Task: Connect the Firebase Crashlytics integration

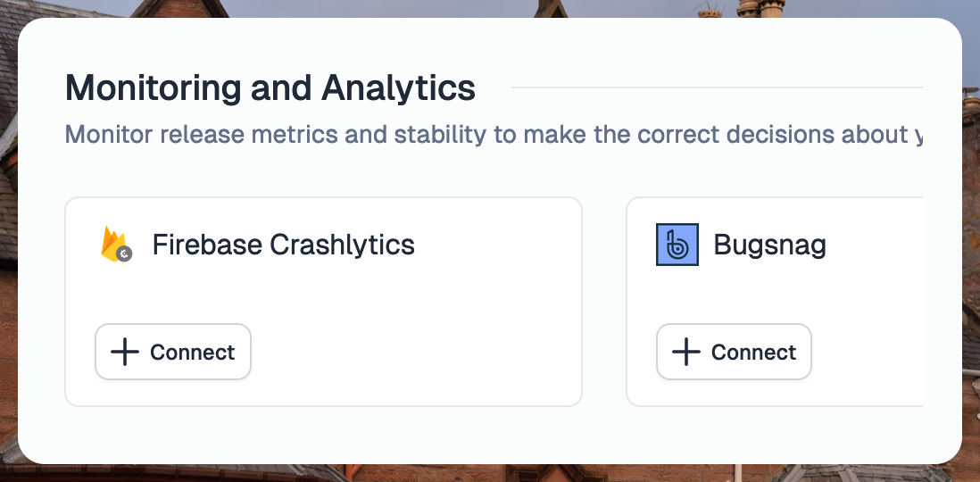Action: click(x=173, y=352)
